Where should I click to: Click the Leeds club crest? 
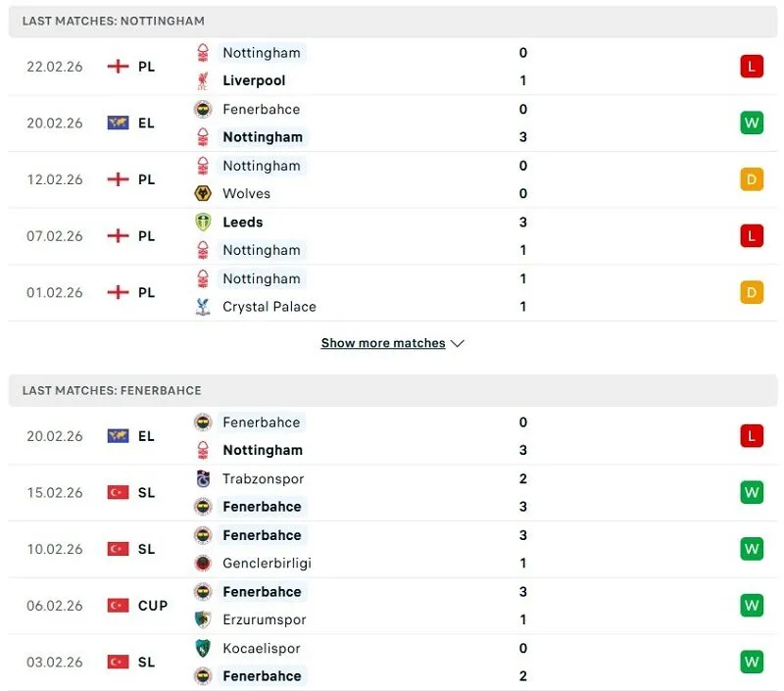click(x=203, y=222)
